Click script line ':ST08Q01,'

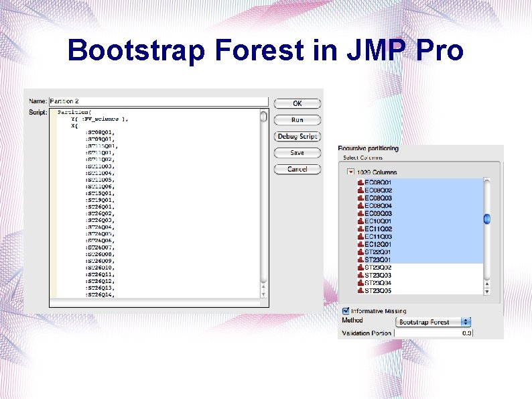click(100, 132)
